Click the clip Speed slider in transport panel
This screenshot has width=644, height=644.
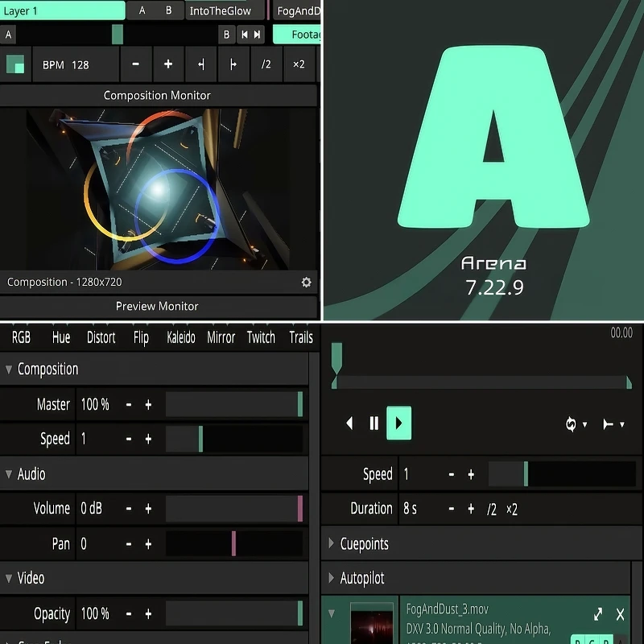coord(562,474)
